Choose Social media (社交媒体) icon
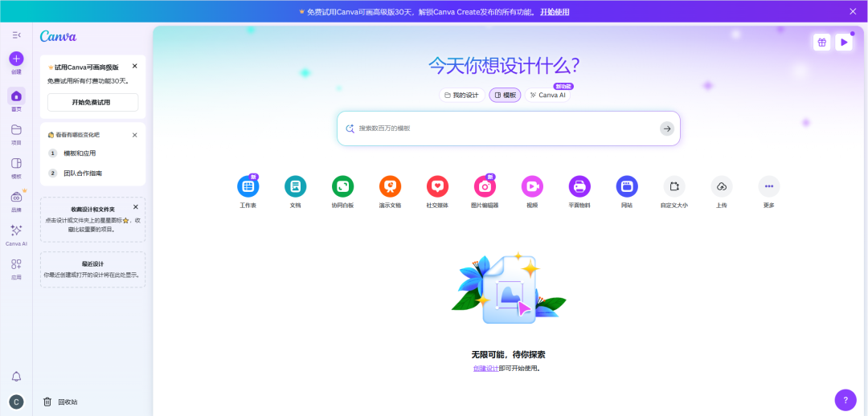This screenshot has width=868, height=416. pos(437,186)
